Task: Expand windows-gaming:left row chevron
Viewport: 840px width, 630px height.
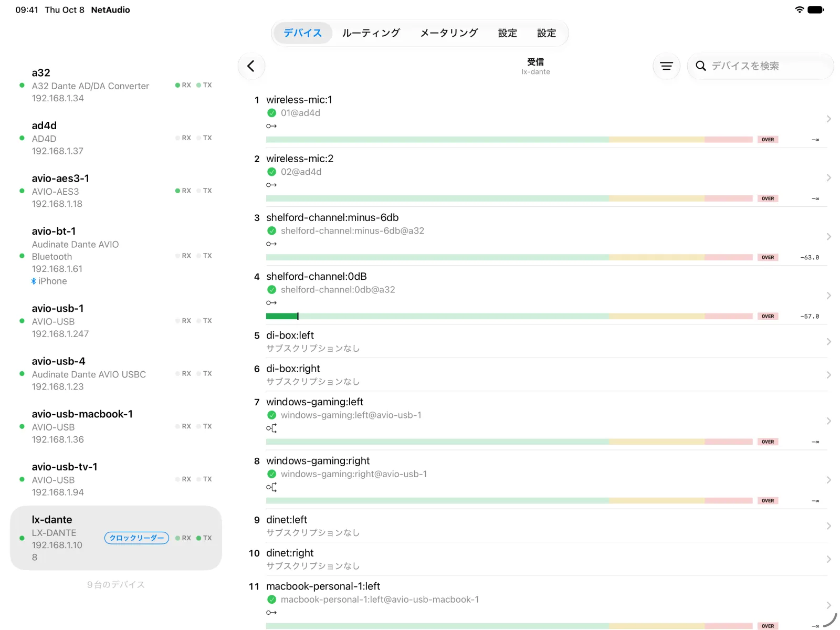Action: pyautogui.click(x=828, y=421)
